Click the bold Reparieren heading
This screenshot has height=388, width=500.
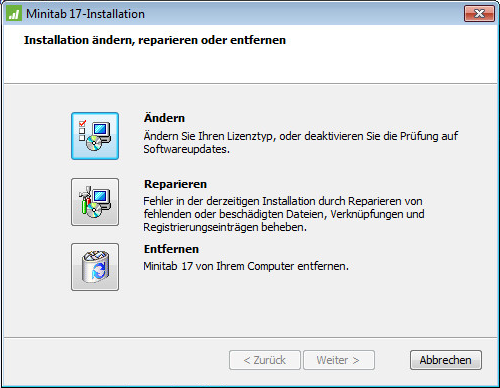(175, 184)
